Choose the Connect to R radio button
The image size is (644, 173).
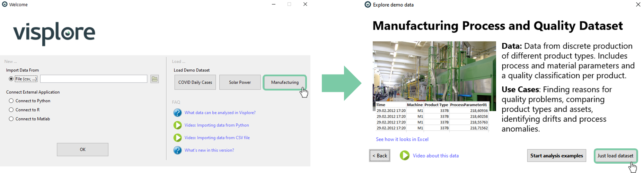pyautogui.click(x=11, y=110)
